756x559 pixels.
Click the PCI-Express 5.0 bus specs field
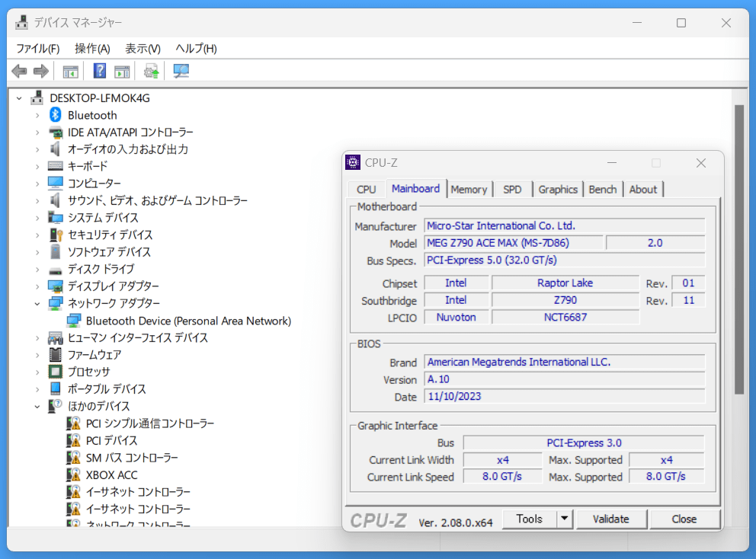coord(565,260)
